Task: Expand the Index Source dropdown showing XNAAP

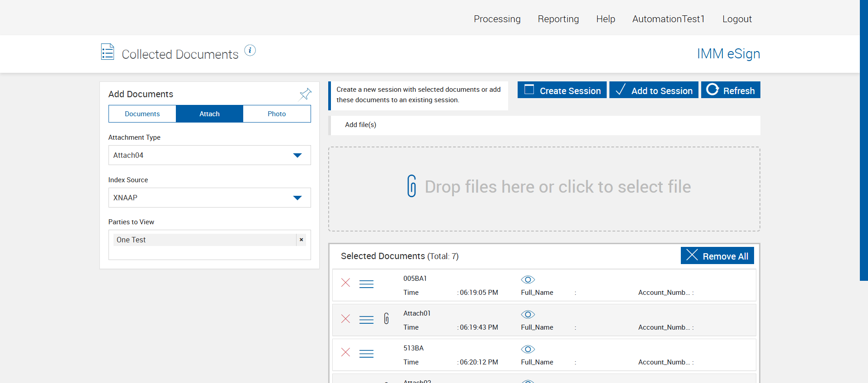Action: point(209,198)
